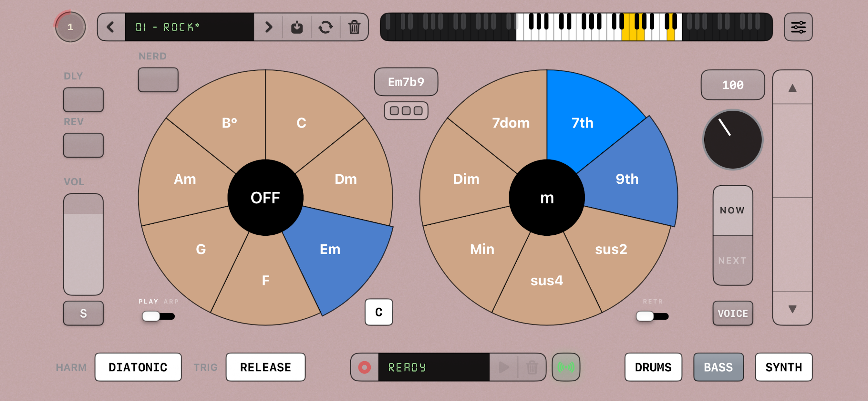The height and width of the screenshot is (401, 868).
Task: Select the F chord wedge
Action: [265, 280]
